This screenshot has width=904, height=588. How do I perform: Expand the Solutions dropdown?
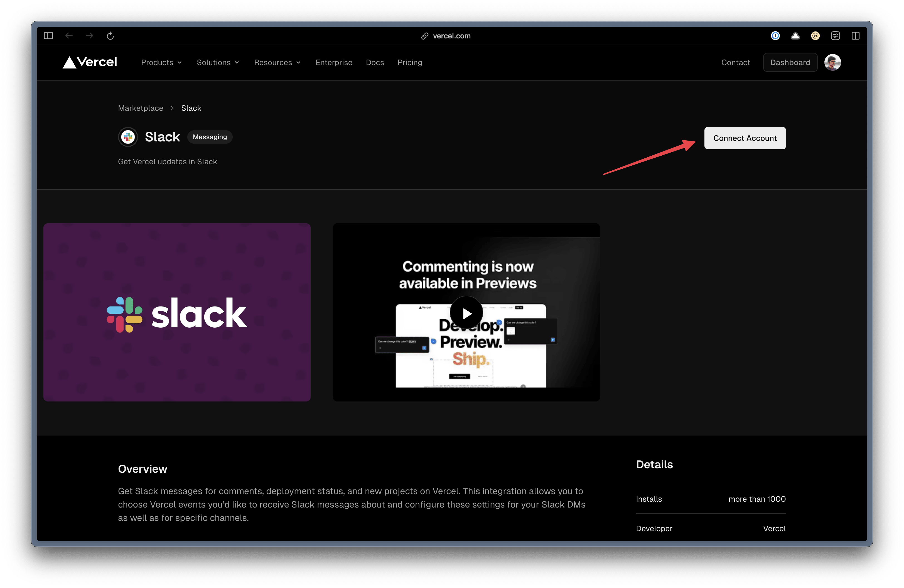pyautogui.click(x=218, y=62)
